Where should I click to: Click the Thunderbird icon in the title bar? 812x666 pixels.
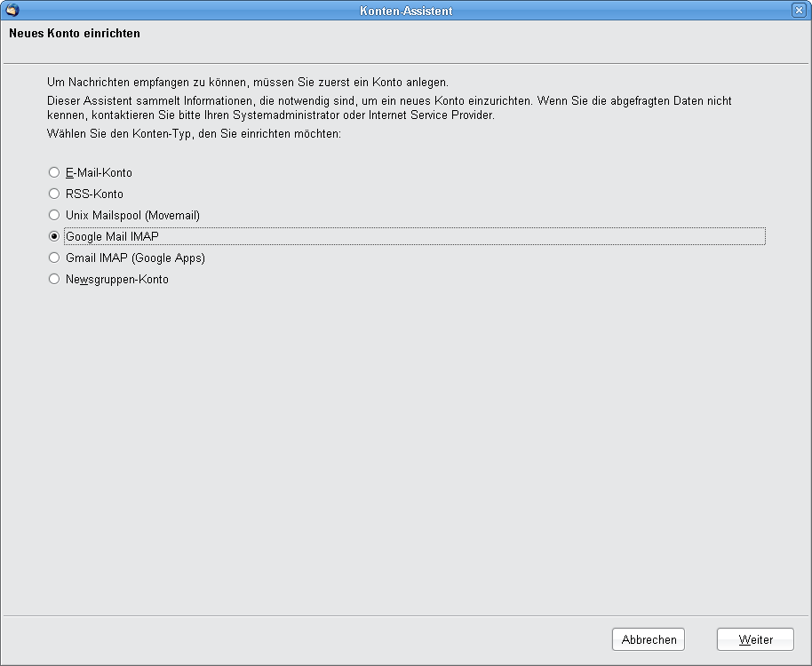12,10
